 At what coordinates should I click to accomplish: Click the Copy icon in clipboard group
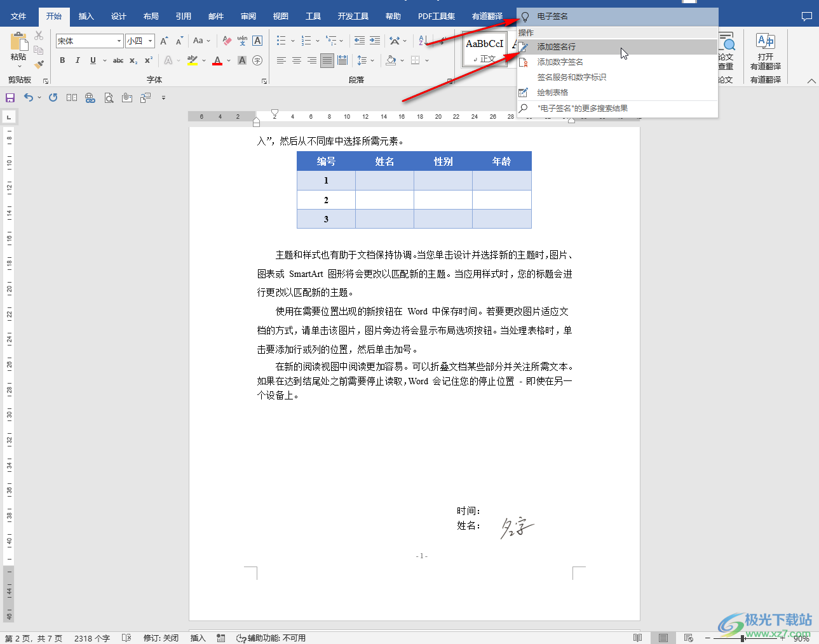tap(39, 50)
